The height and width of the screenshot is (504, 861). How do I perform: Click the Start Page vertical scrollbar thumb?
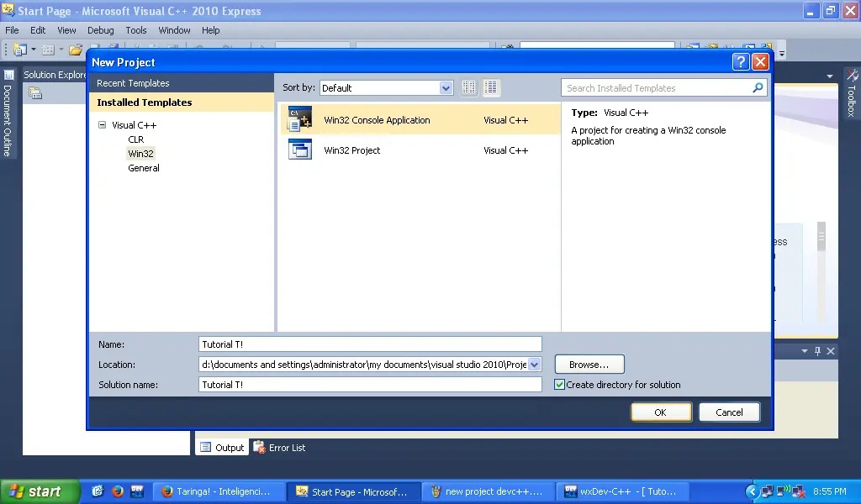tap(821, 236)
